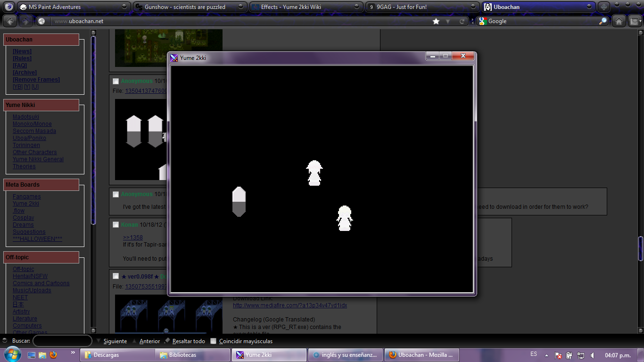Launch Firefox from quick launch
Image resolution: width=644 pixels, height=362 pixels.
(x=53, y=354)
